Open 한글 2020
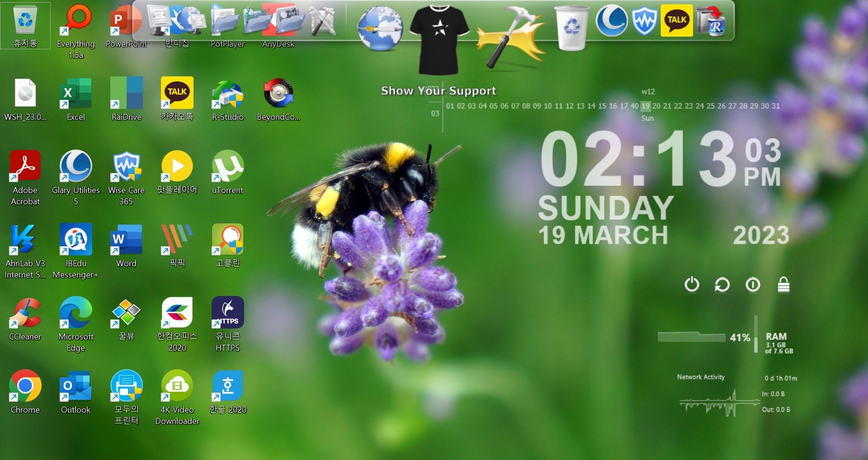 coord(228,392)
